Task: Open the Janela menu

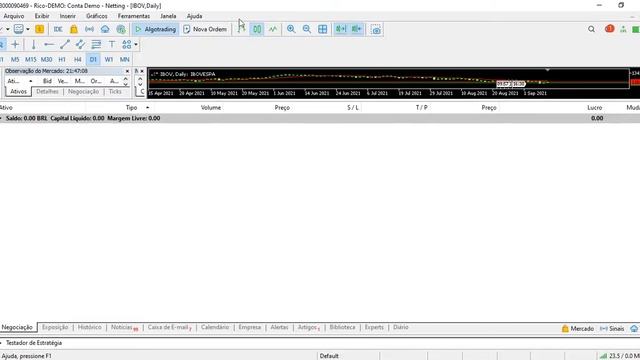Action: [168, 16]
